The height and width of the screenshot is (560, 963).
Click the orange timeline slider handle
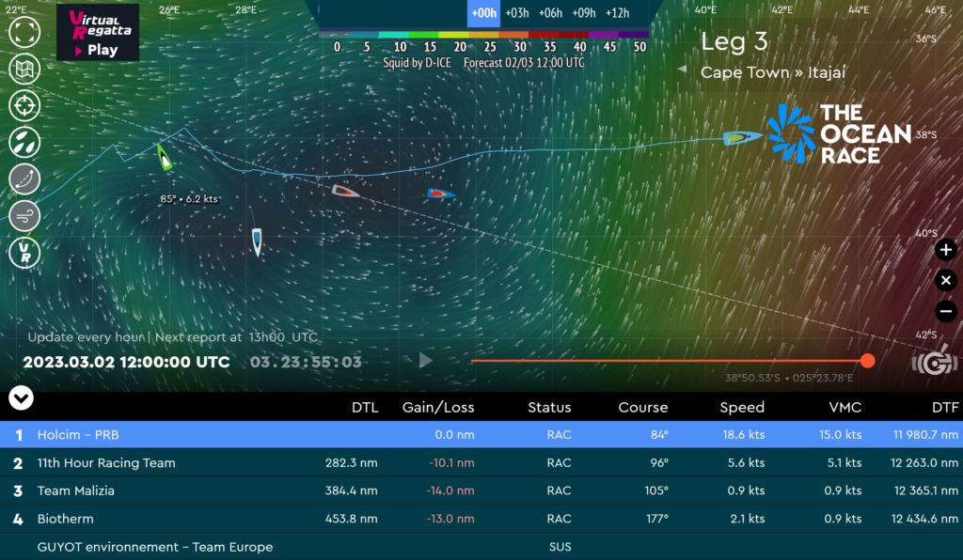(867, 361)
